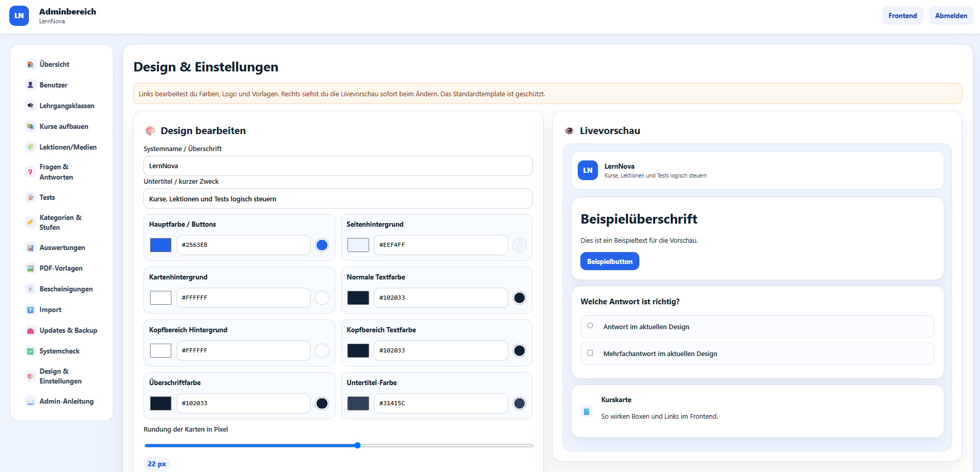Click the Admin-Anleitung book icon
This screenshot has height=472, width=980.
(x=31, y=401)
